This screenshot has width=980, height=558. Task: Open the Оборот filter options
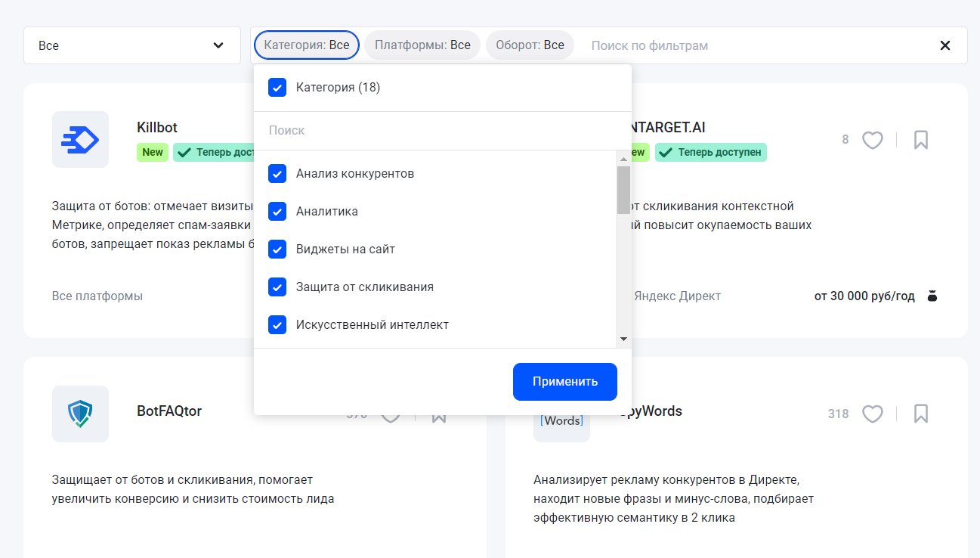click(x=530, y=45)
